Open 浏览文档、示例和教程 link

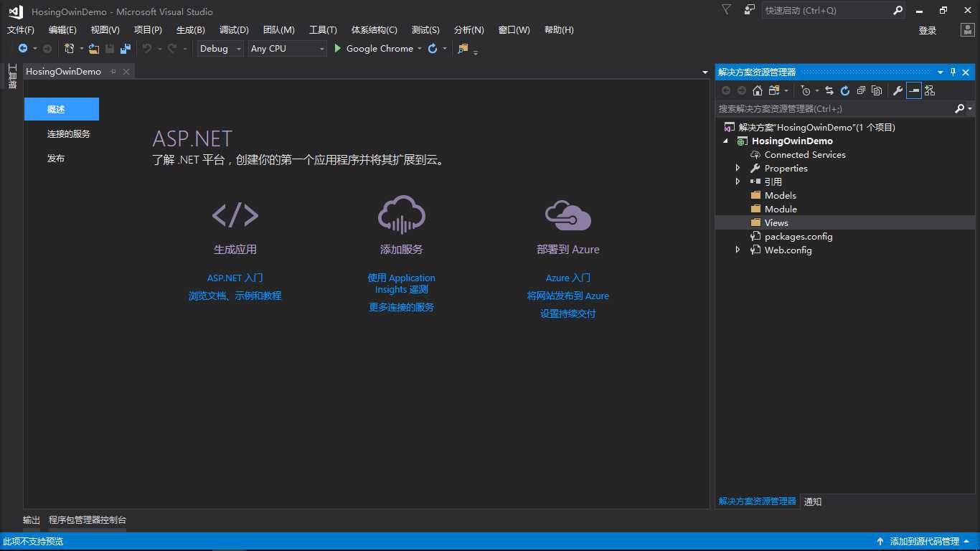click(235, 296)
